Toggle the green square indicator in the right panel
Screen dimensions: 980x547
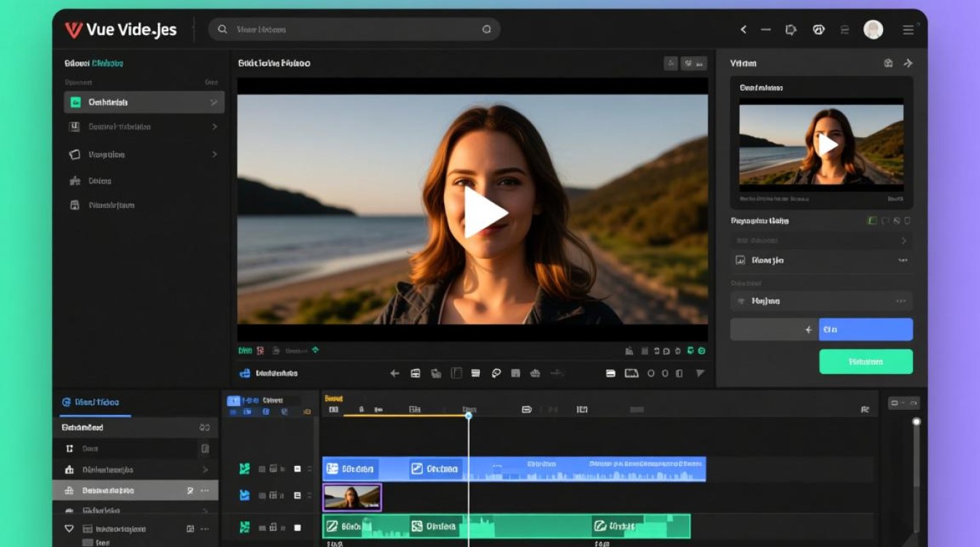coord(872,220)
